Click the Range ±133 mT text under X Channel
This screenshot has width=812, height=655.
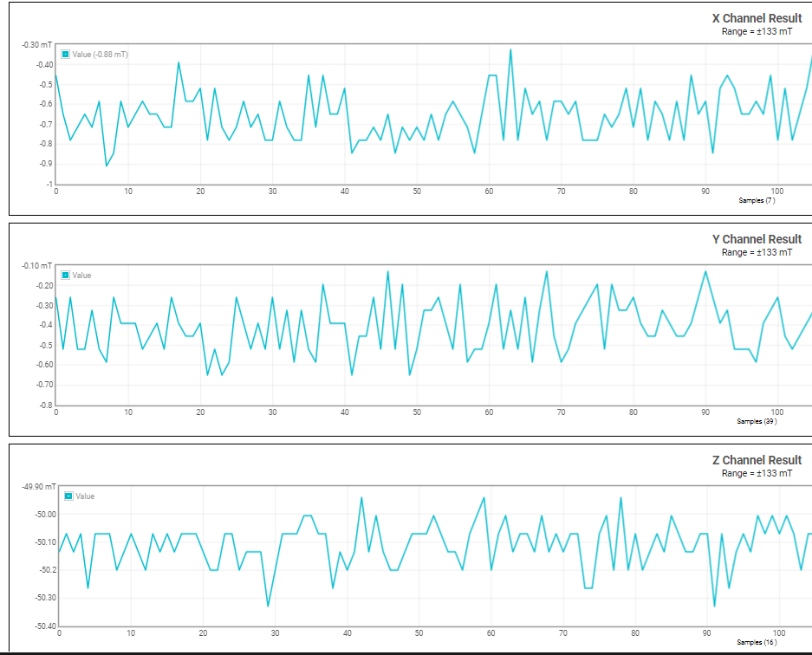coord(757,32)
